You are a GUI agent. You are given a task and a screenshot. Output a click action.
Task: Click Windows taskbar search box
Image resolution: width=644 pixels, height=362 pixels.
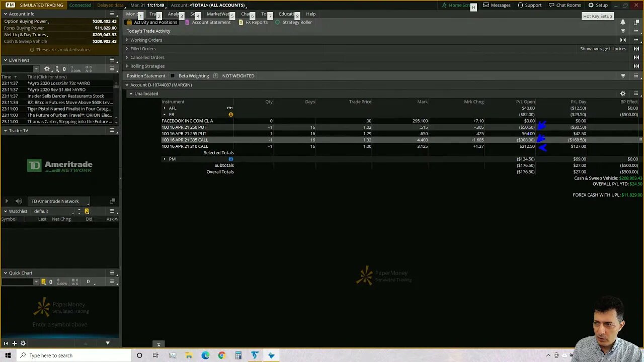[73, 355]
